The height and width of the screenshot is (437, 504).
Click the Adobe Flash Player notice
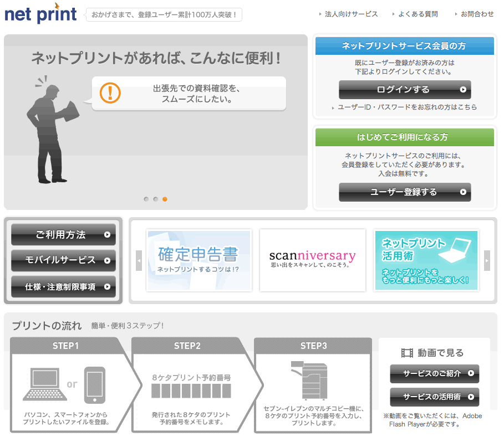point(432,420)
